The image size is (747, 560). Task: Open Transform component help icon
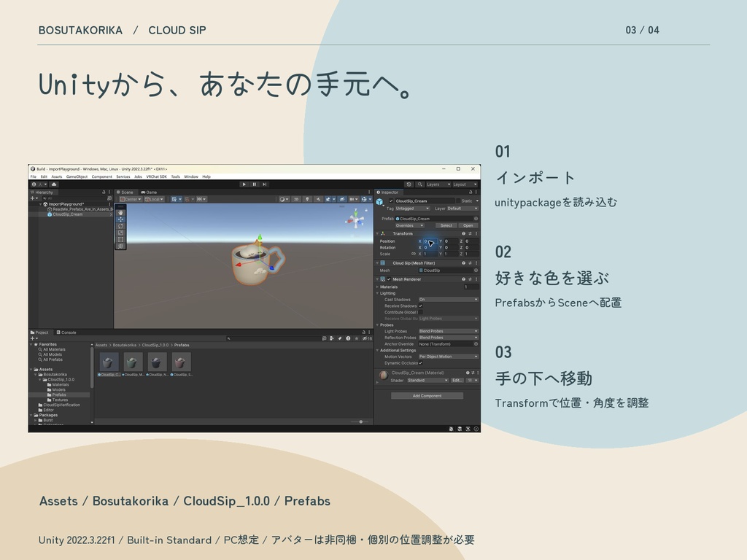(x=463, y=234)
